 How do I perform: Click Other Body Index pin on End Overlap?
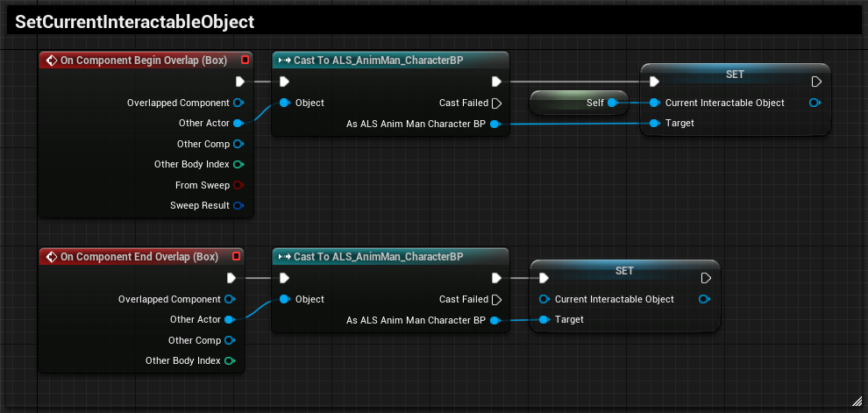point(229,361)
